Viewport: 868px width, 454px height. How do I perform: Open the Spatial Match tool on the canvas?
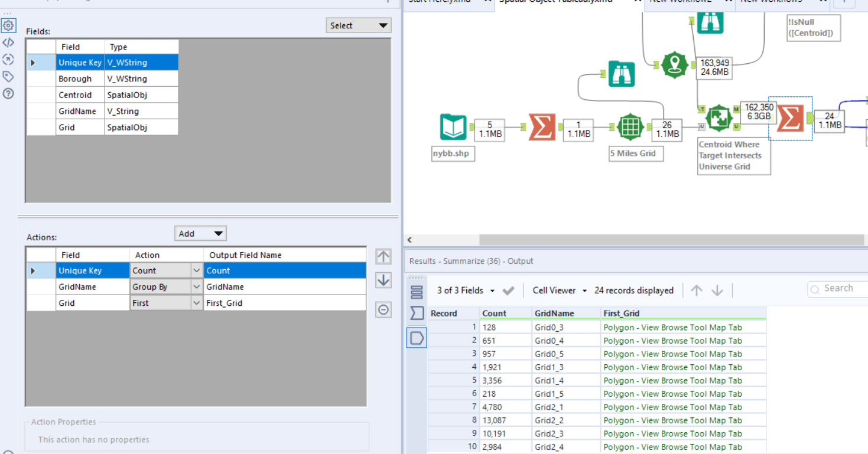click(x=719, y=117)
